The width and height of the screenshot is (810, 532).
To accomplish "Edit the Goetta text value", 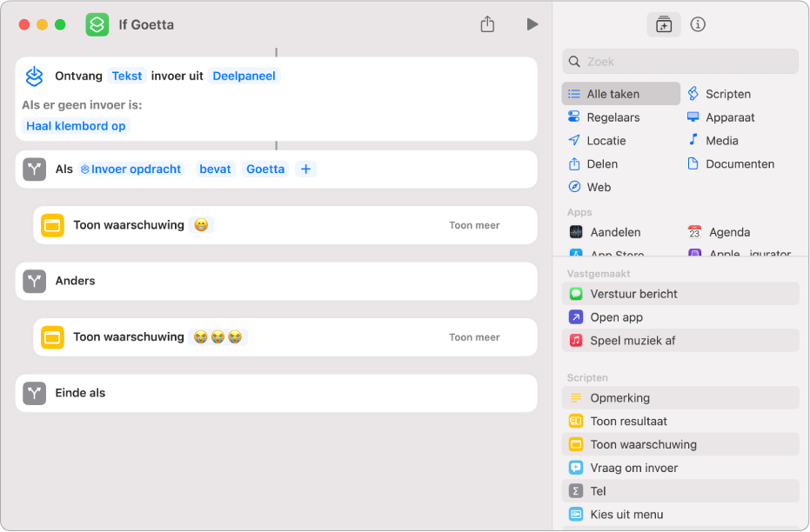I will [265, 170].
